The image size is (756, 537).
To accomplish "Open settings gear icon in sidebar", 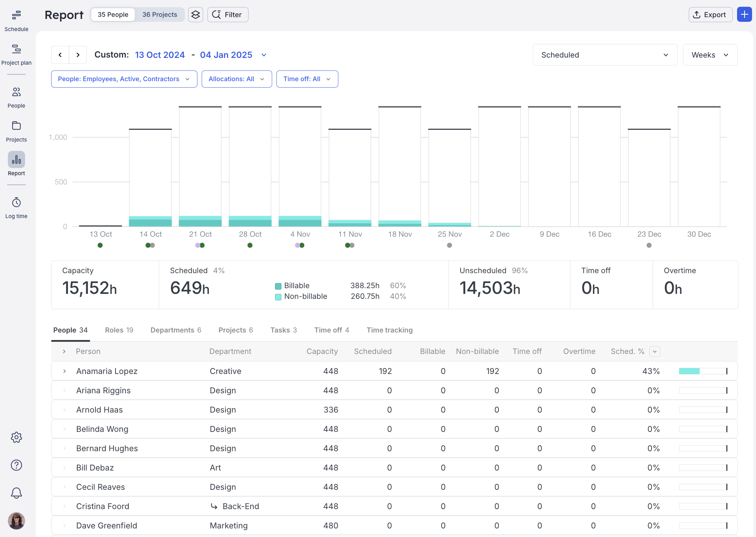I will tap(16, 437).
